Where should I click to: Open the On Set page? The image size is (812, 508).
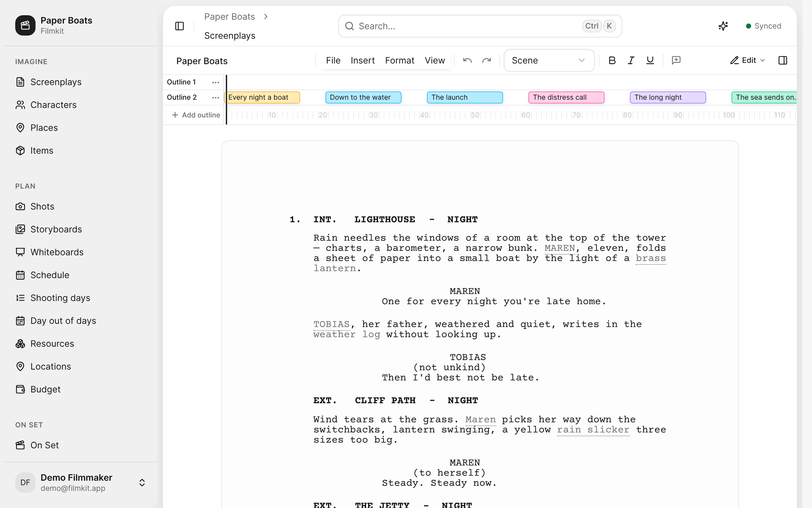(x=81, y=445)
